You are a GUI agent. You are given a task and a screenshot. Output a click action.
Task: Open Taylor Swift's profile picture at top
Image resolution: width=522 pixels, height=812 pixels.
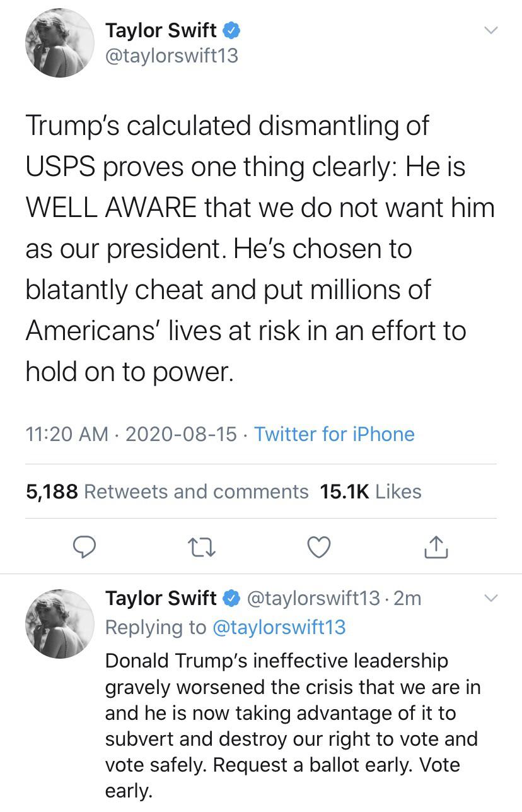59,44
